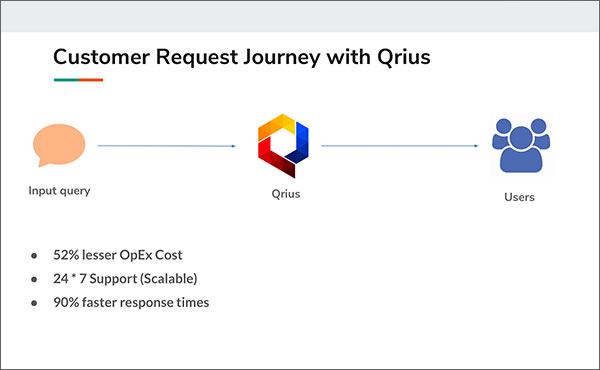Click the bullet before 52% lesser OpEx Cost
Screen dimensions: 600x370
(x=34, y=256)
